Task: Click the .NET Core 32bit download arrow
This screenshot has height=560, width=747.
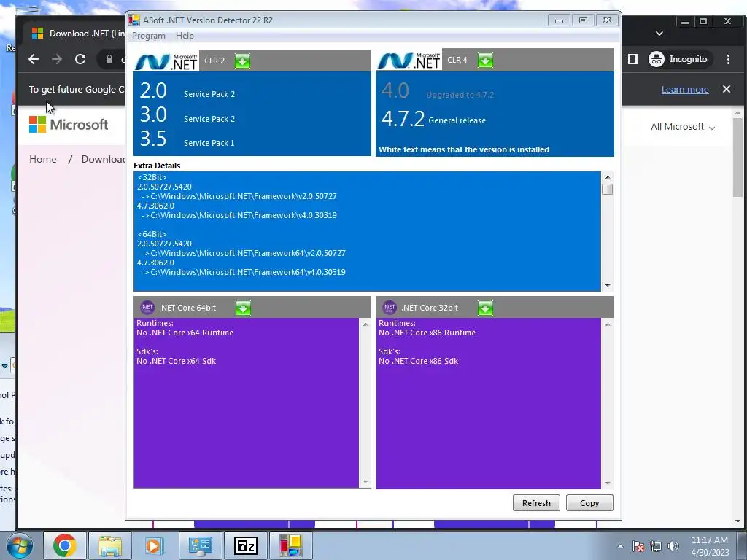Action: coord(485,308)
